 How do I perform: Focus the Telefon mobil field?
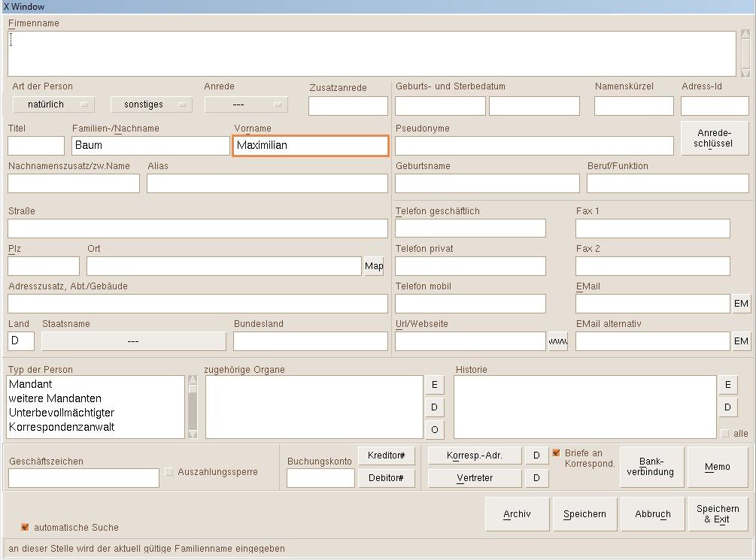click(x=470, y=304)
